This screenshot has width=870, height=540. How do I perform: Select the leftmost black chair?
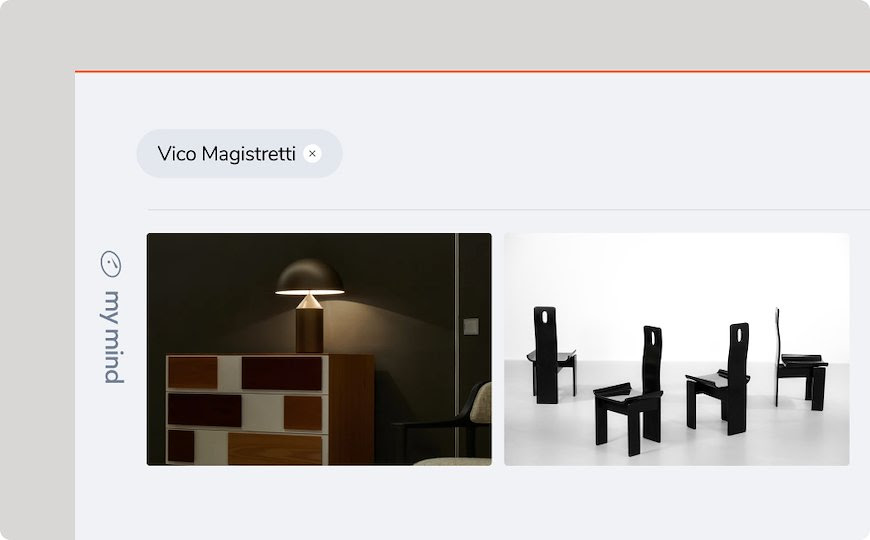(x=549, y=355)
